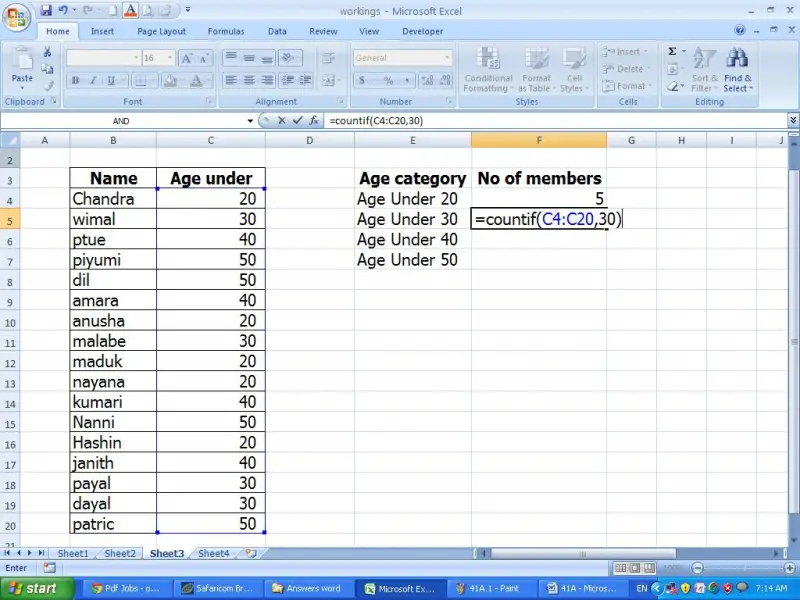Click the Merge & Center icon
This screenshot has width=800, height=600.
point(327,80)
